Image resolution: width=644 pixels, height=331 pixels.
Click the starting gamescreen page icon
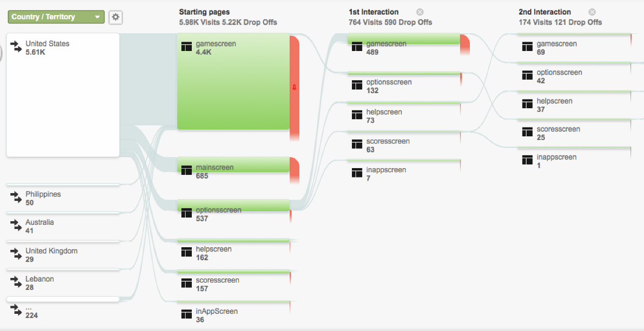(187, 47)
